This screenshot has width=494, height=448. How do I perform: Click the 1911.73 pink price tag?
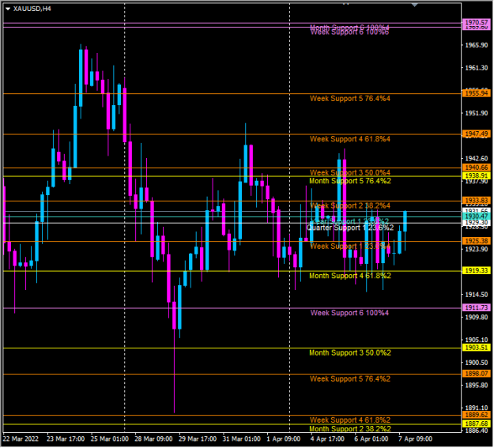click(477, 307)
